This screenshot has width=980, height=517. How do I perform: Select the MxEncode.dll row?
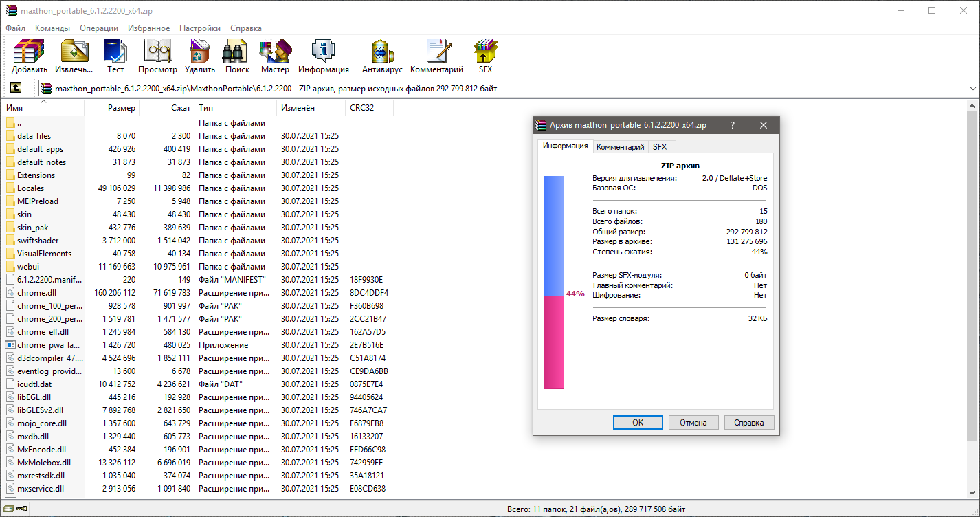(x=198, y=450)
